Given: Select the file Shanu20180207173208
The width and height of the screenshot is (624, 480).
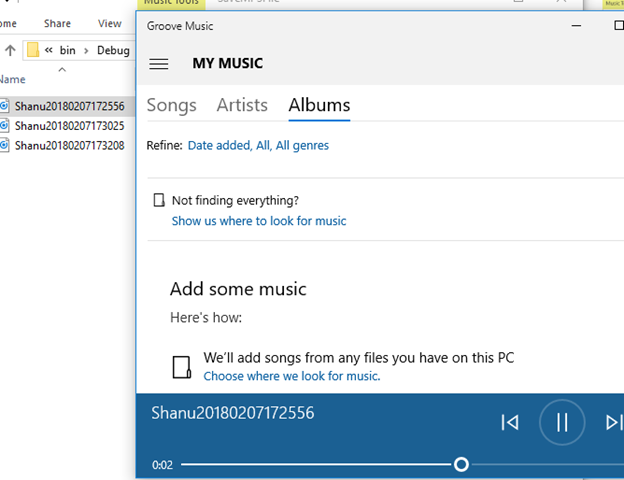Looking at the screenshot, I should click(70, 146).
